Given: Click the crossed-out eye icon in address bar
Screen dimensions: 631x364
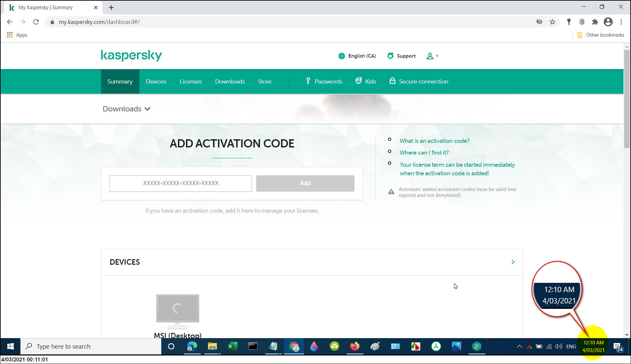Looking at the screenshot, I should point(539,22).
